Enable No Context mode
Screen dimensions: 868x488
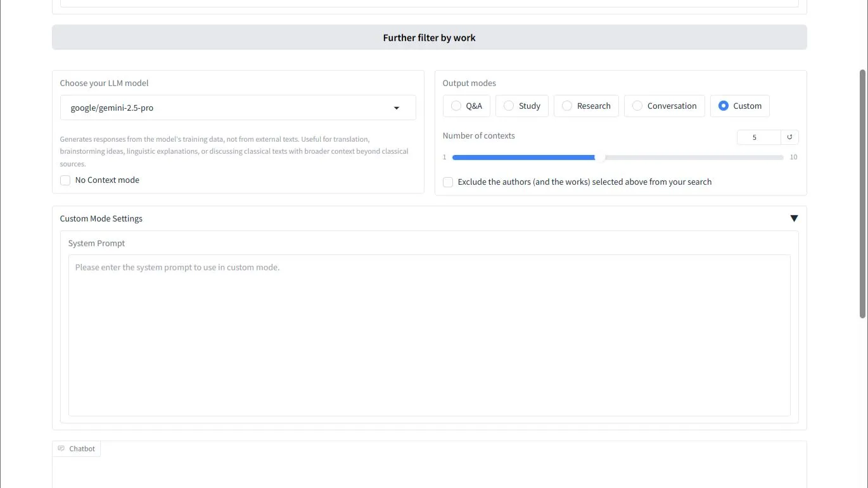point(65,180)
